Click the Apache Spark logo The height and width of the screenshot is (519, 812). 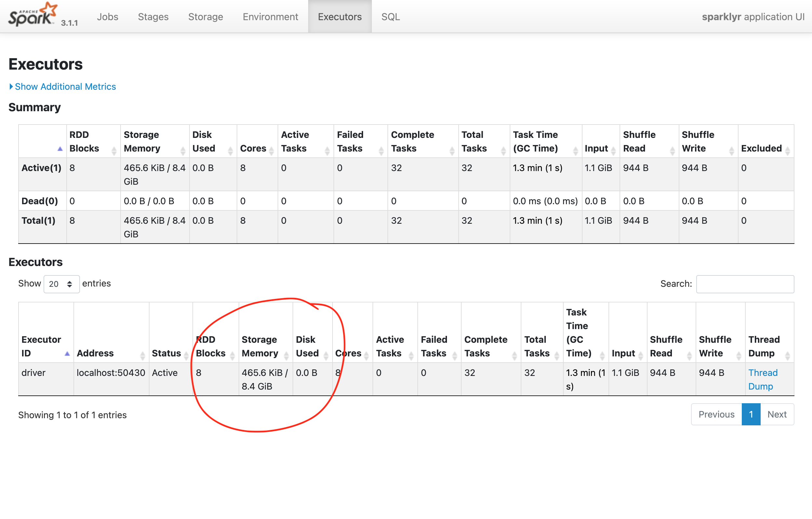click(33, 15)
